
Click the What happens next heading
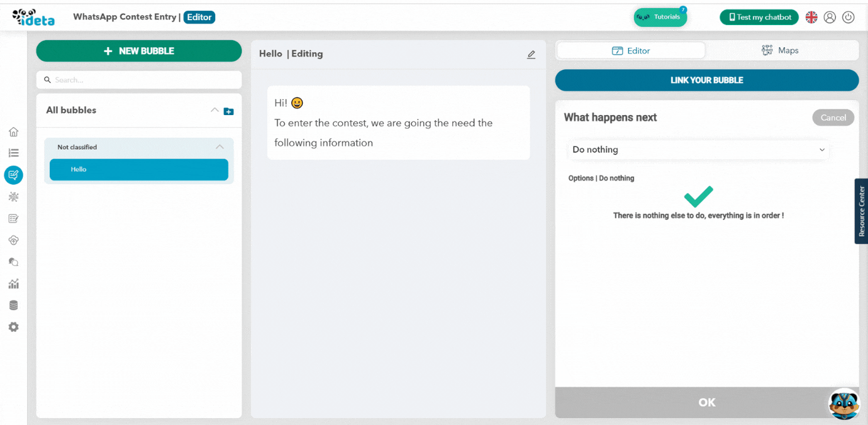tap(610, 118)
